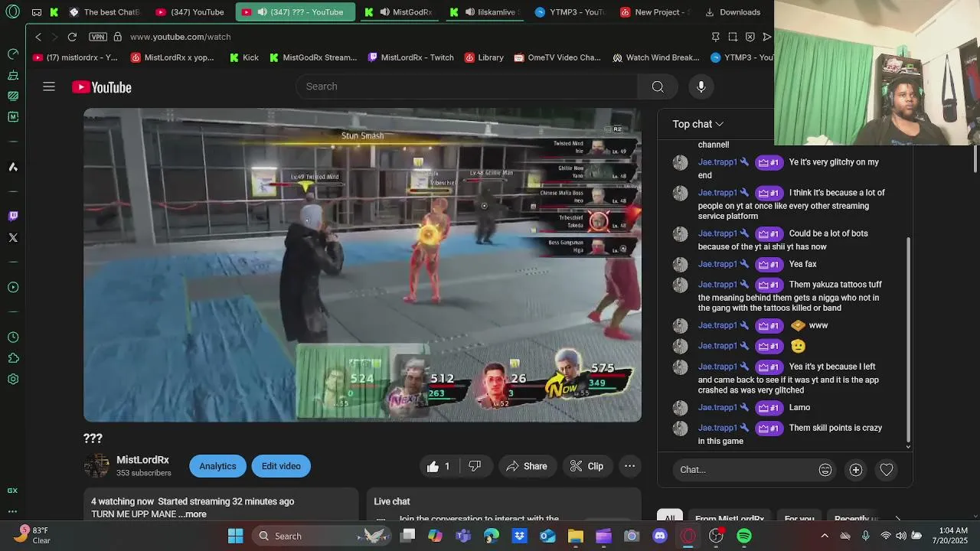
Task: Go to YouTube home via logo
Action: pyautogui.click(x=102, y=87)
